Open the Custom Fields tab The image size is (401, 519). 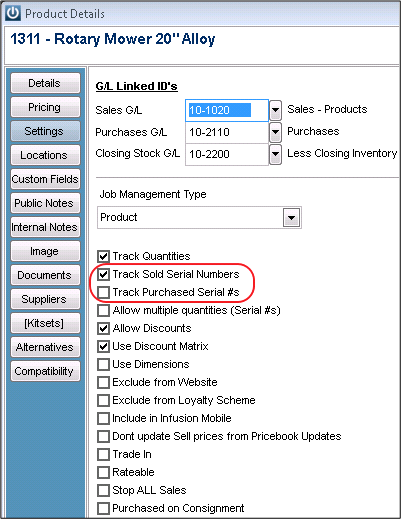[45, 179]
